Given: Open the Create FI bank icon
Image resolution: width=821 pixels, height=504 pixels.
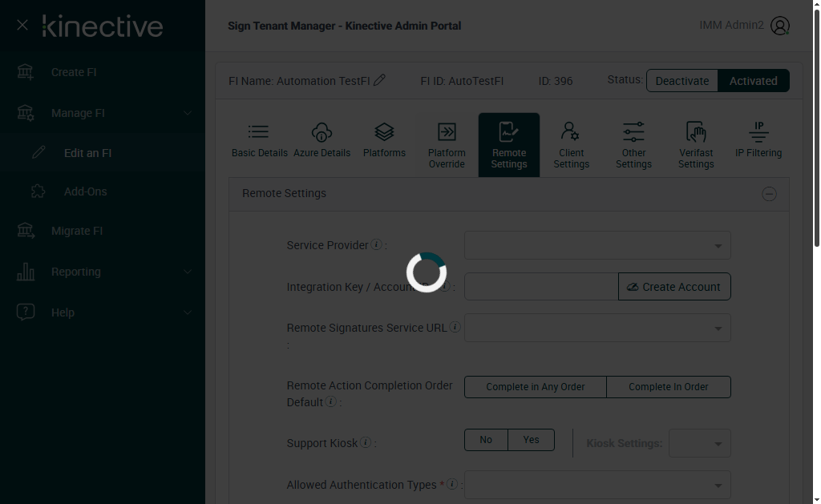Looking at the screenshot, I should coord(25,72).
